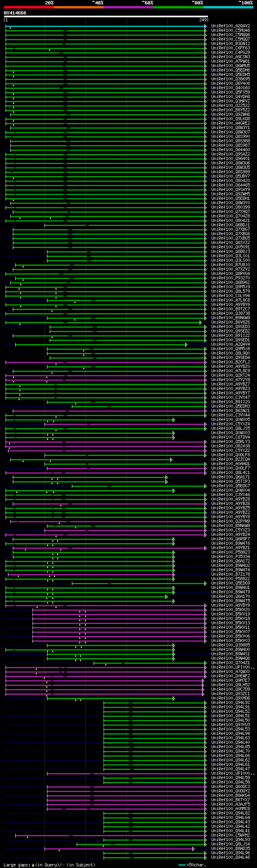Click hit label UniRef100_Q39885
This screenshot has width=257, height=868.
pos(230,645)
